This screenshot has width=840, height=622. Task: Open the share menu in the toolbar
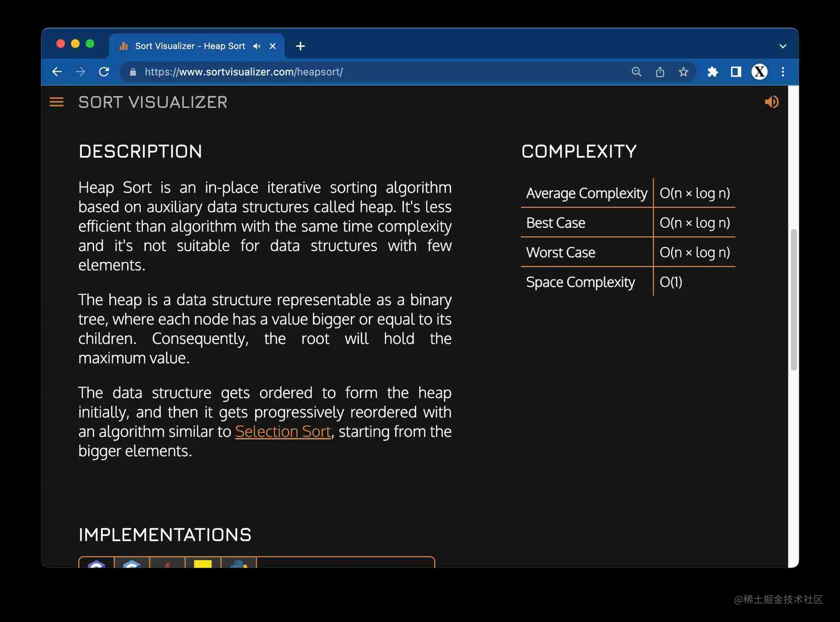(x=659, y=72)
